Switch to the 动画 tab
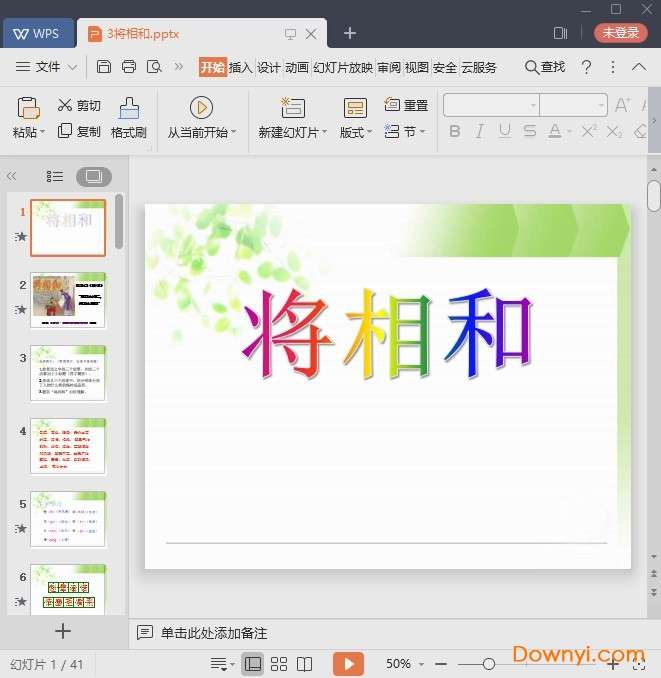661x678 pixels. tap(297, 67)
